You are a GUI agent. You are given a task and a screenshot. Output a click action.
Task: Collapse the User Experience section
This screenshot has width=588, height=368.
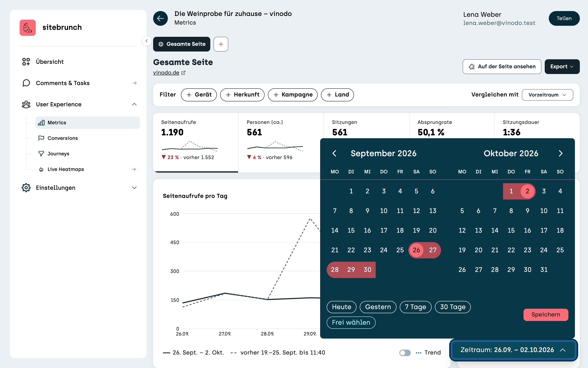134,104
